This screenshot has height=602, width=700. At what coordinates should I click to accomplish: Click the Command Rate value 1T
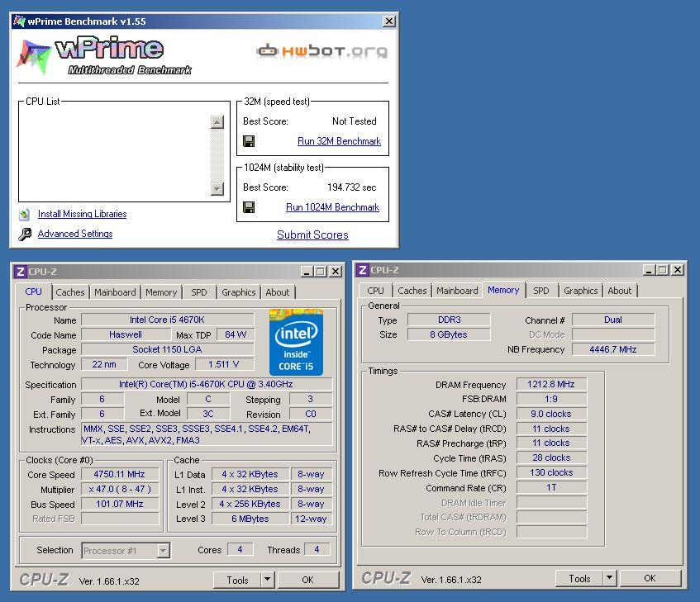[x=551, y=487]
